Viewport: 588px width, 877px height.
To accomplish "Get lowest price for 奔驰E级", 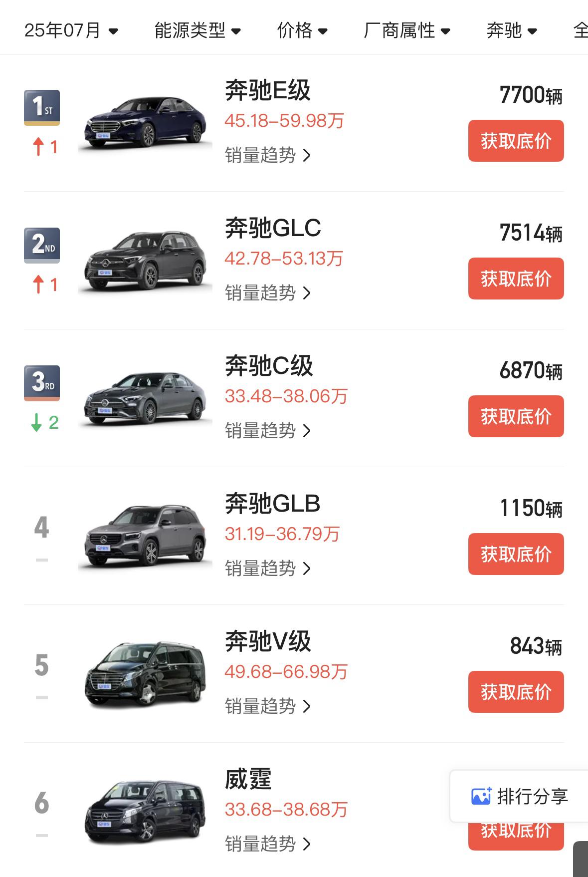I will pyautogui.click(x=516, y=141).
